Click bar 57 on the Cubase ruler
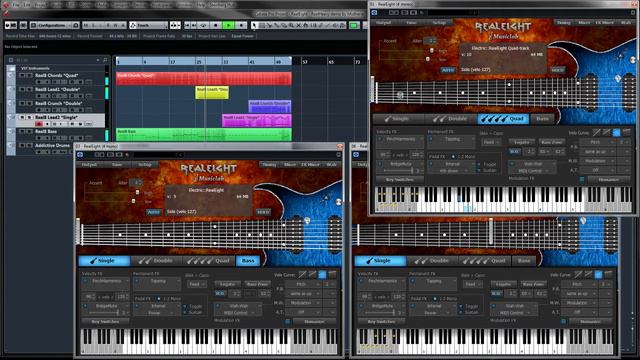 point(305,62)
